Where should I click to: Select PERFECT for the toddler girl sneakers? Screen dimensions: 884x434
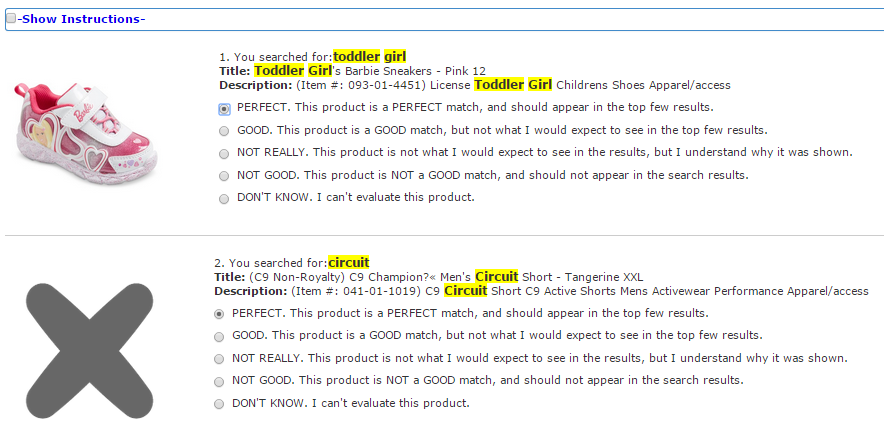tap(224, 108)
